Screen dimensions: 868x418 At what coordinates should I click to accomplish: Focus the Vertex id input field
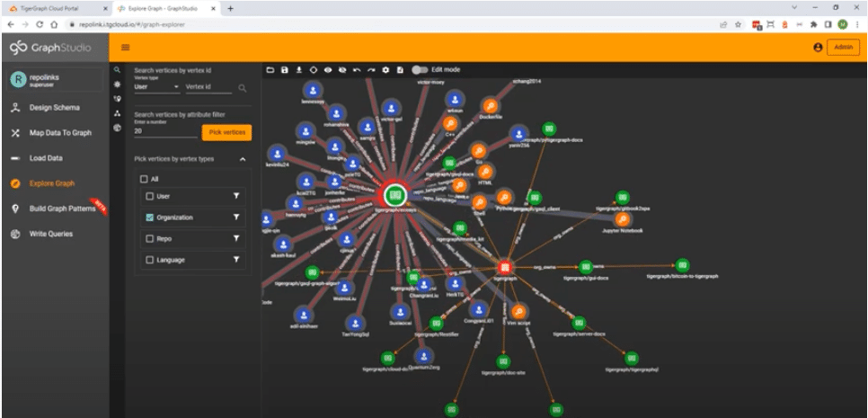[x=208, y=87]
